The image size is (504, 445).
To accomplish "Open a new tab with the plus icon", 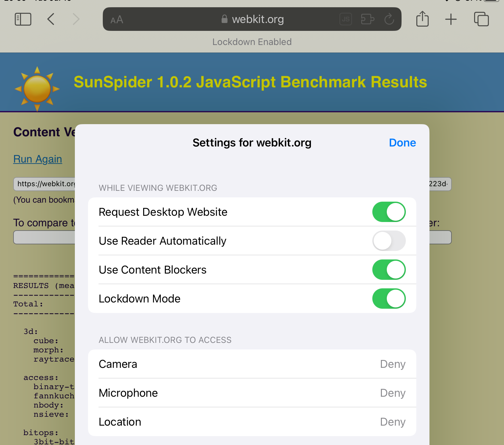I will tap(451, 19).
